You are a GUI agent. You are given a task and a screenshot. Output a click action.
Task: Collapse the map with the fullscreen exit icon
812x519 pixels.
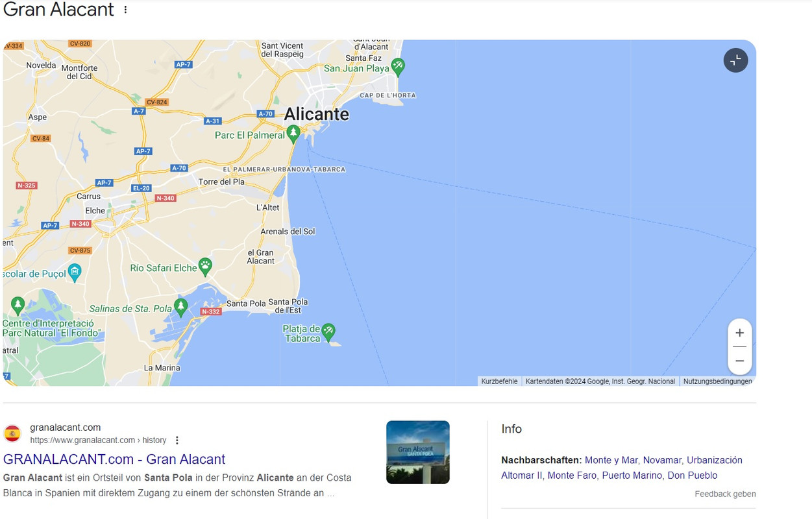pos(735,60)
